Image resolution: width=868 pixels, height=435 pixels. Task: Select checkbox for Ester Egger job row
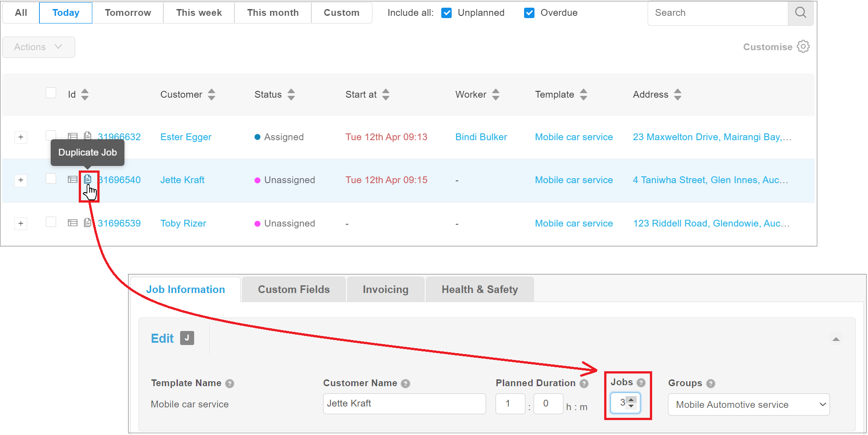point(51,135)
